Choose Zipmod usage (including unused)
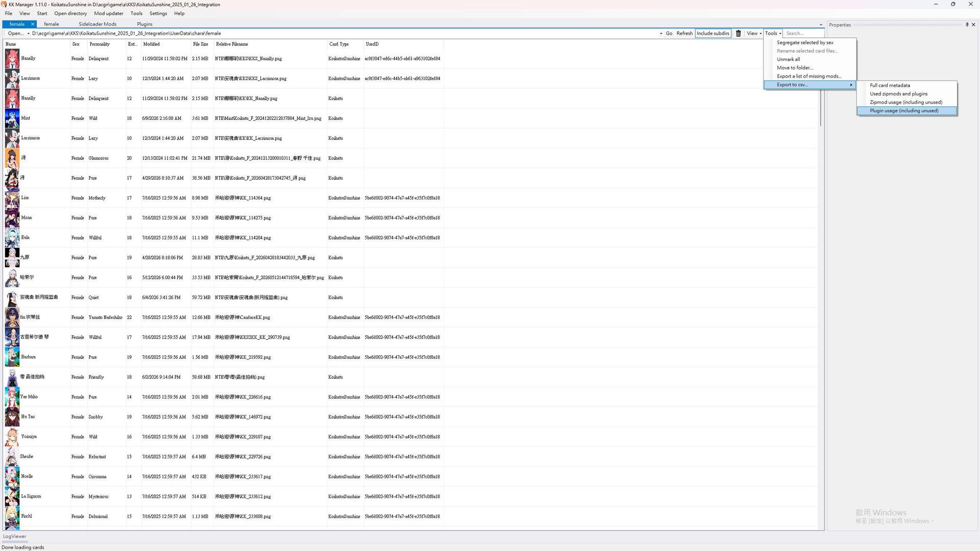The image size is (980, 551). pos(906,103)
